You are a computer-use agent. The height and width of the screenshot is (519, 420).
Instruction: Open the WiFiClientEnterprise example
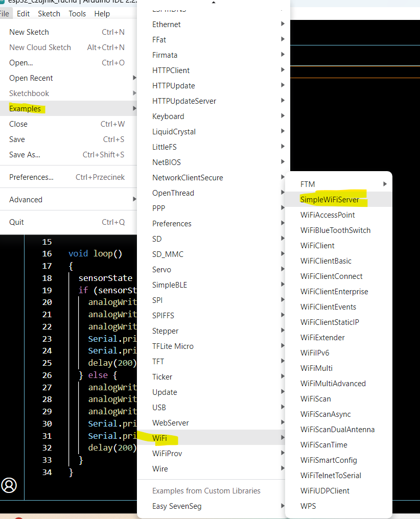pos(339,292)
